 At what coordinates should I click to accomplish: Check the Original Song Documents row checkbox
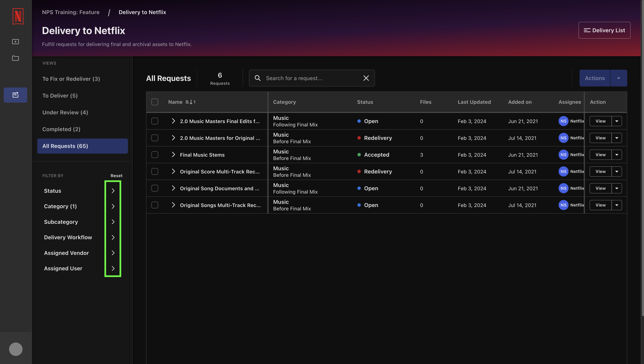155,188
